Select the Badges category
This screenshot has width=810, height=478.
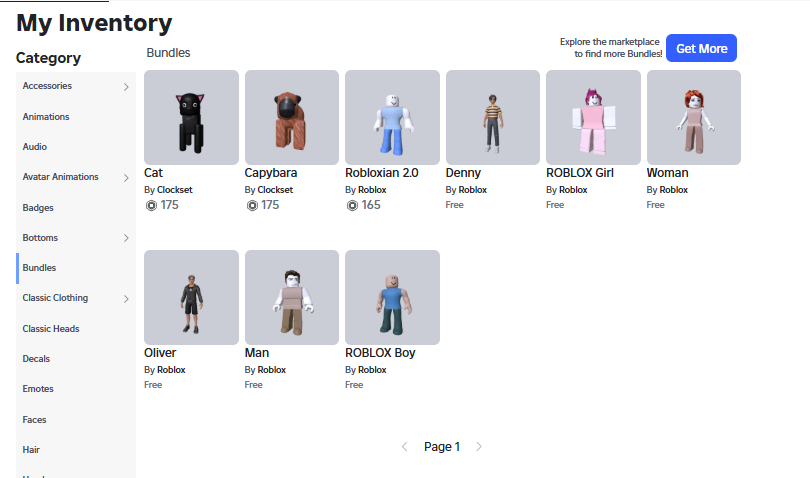76,208
